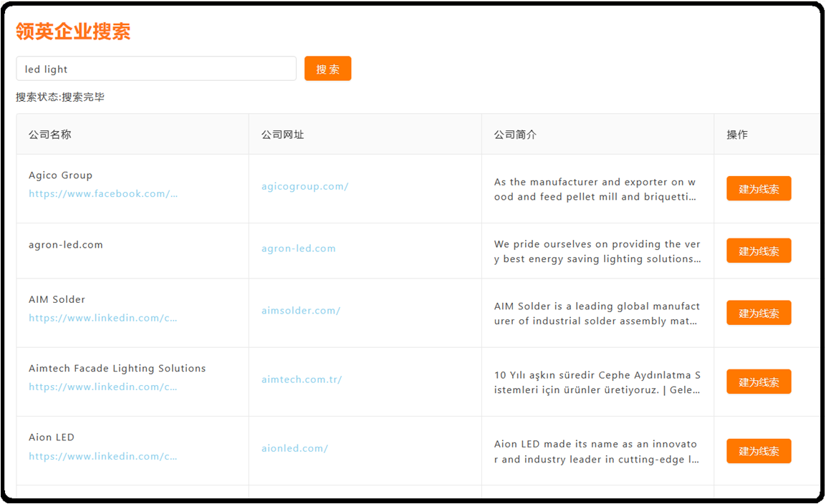Click Agico Group's description starting 'As the manufacturer'

(x=595, y=189)
